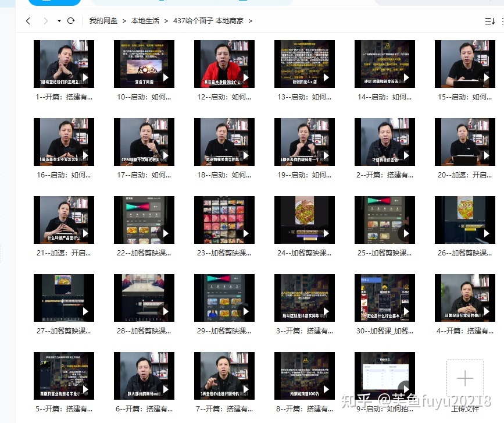
Task: Click the forward navigation arrow
Action: point(46,21)
